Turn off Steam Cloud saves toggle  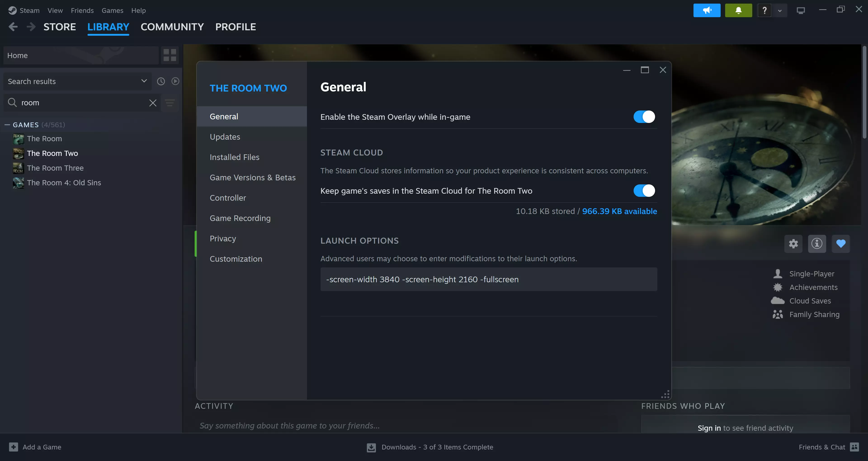[x=644, y=191]
